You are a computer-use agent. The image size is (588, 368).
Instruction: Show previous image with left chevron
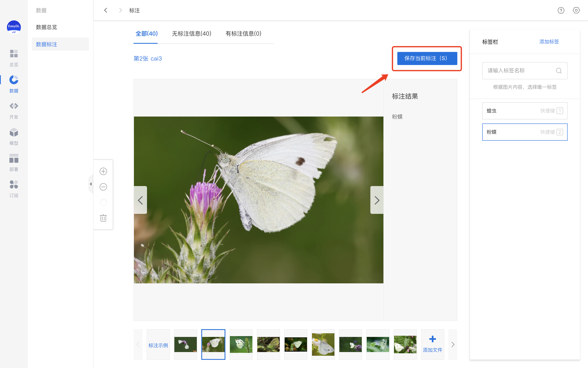[140, 200]
